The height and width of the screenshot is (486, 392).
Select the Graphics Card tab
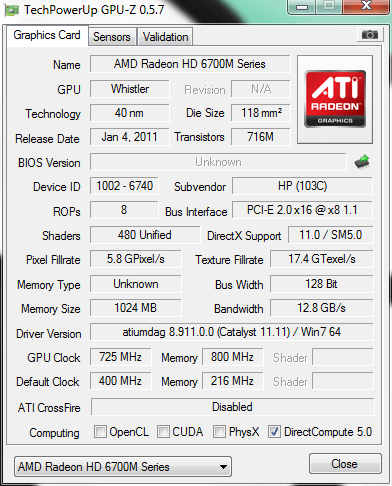47,35
